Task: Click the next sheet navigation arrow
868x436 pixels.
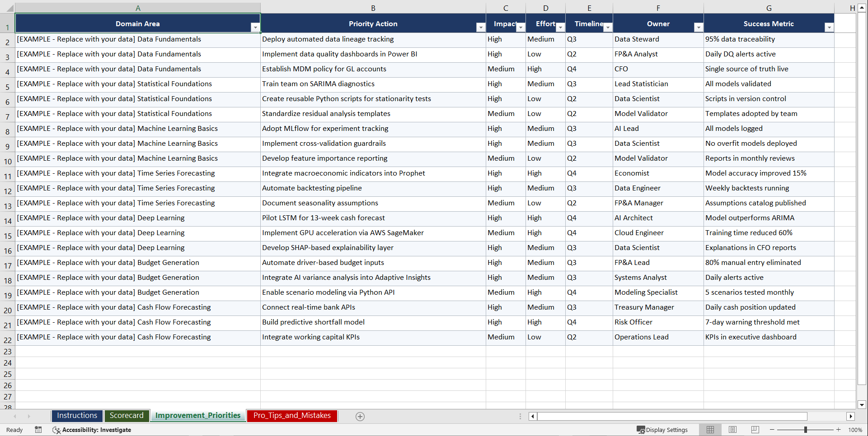Action: [29, 416]
